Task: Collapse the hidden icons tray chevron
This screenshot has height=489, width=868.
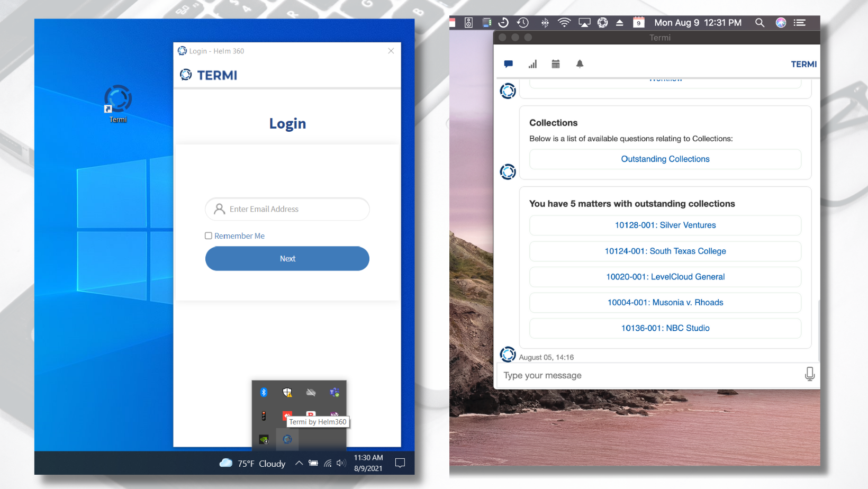Action: click(299, 463)
